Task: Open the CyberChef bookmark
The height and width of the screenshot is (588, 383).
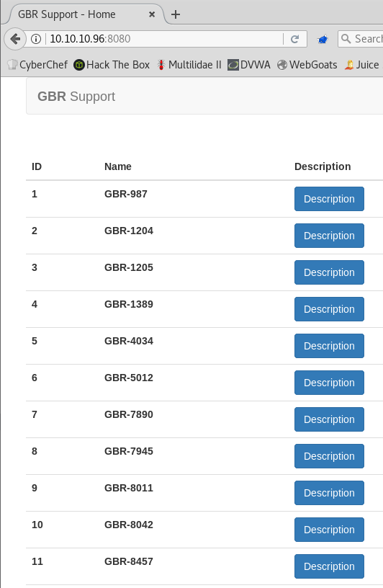Action: (x=37, y=65)
